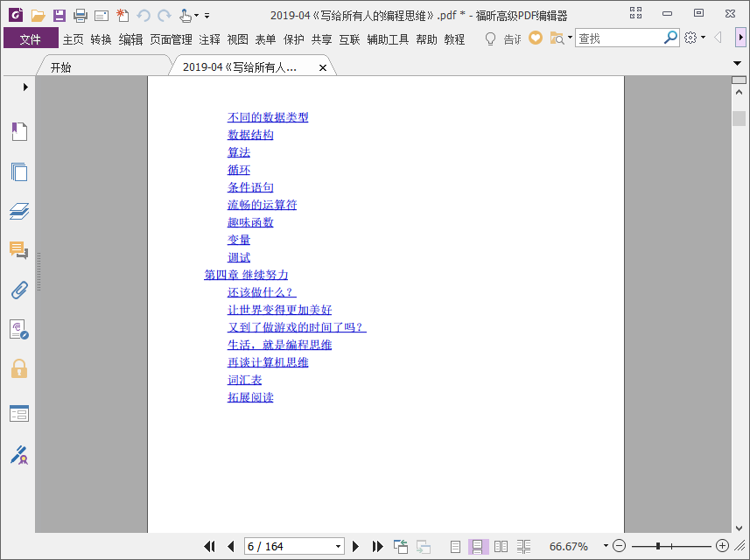The height and width of the screenshot is (560, 750).
Task: Click the zoom in plus button
Action: pyautogui.click(x=722, y=546)
